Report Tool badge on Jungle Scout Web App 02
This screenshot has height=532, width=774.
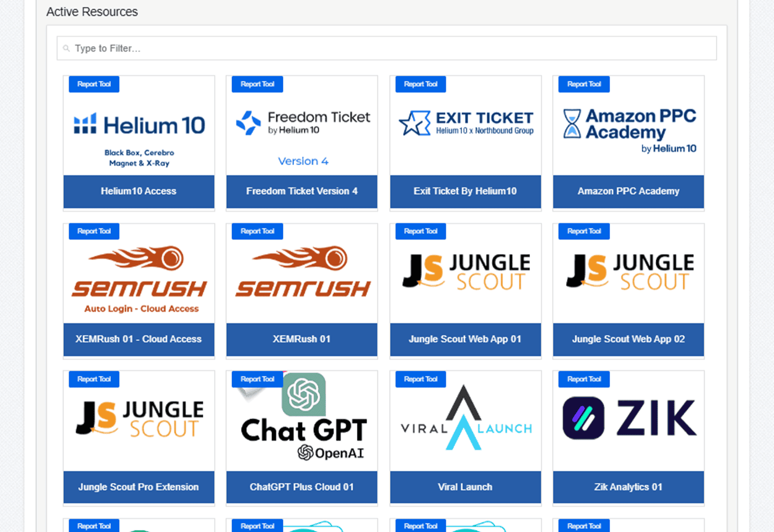(584, 232)
